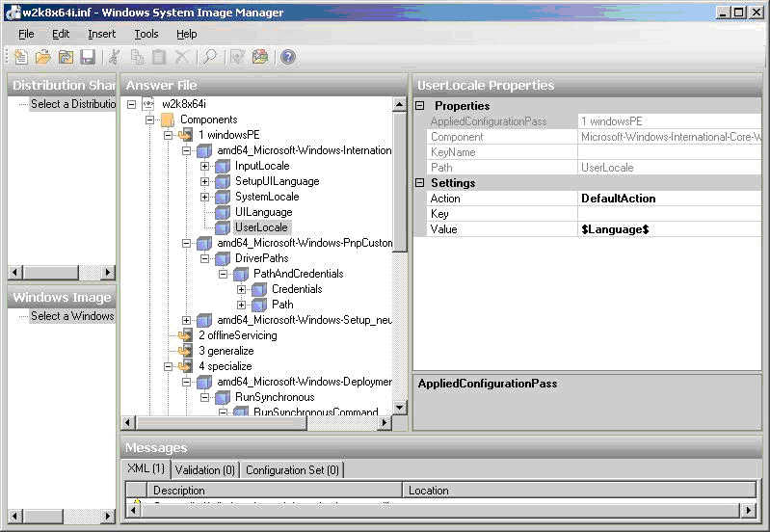Open the Insert menu
Screen dimensions: 770x532
tap(101, 34)
